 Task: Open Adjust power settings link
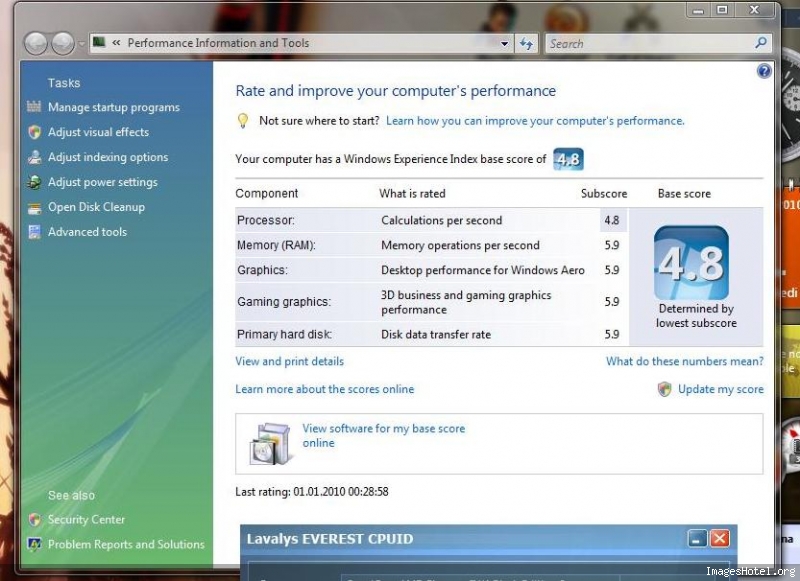pos(103,182)
